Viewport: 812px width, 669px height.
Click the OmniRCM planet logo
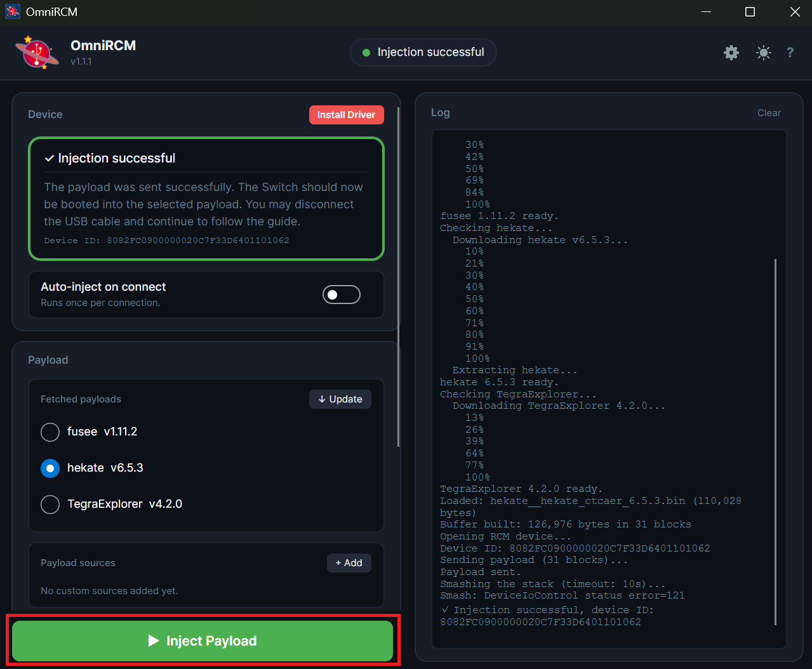click(x=37, y=52)
